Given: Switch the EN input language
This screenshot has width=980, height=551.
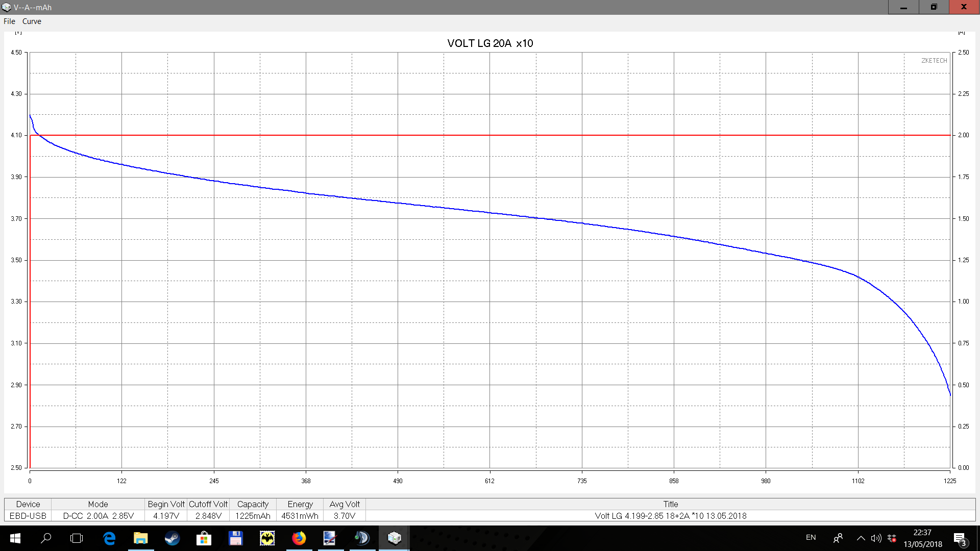Looking at the screenshot, I should tap(811, 538).
